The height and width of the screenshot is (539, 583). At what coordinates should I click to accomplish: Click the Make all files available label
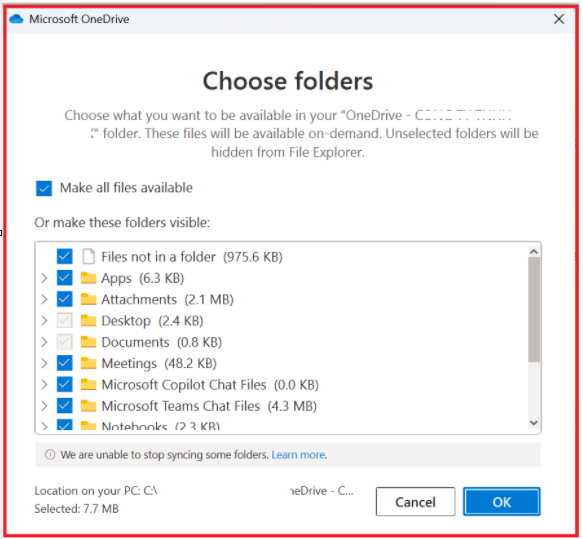click(126, 188)
